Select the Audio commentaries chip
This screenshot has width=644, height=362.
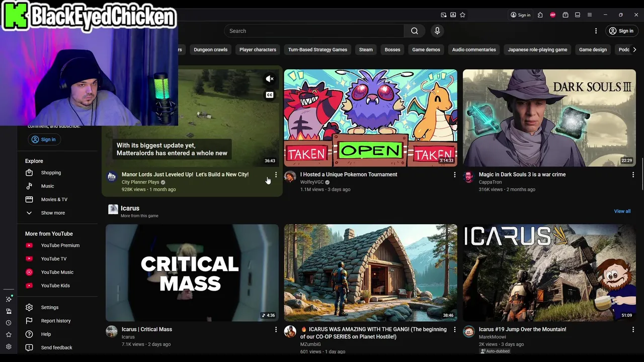pyautogui.click(x=474, y=49)
